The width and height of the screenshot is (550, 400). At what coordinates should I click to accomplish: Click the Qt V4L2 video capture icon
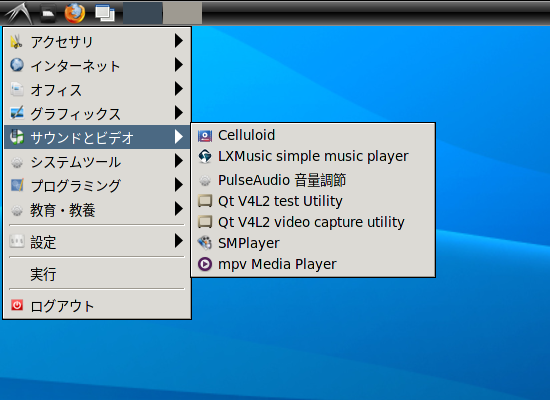[205, 222]
